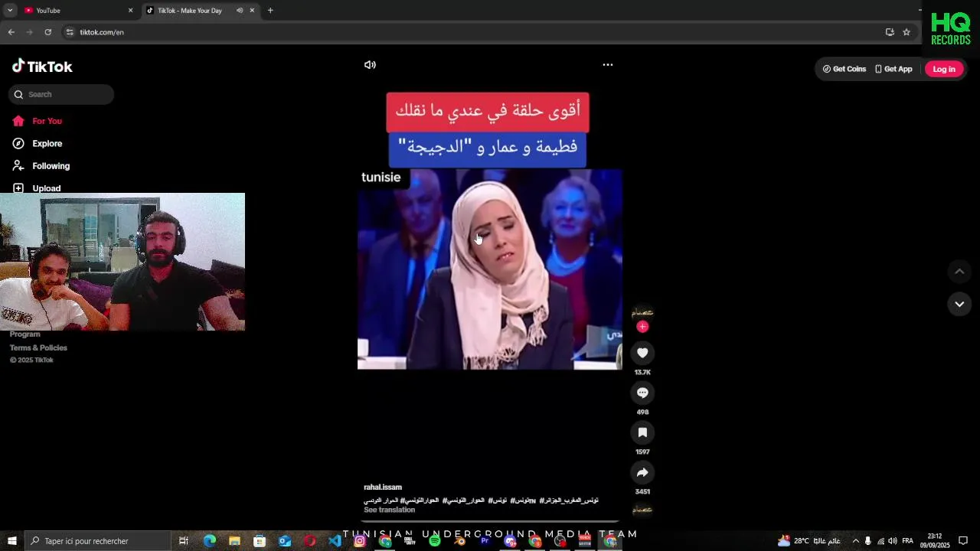Open the clock showing 23:12
Viewport: 980px width, 551px height.
click(x=935, y=541)
